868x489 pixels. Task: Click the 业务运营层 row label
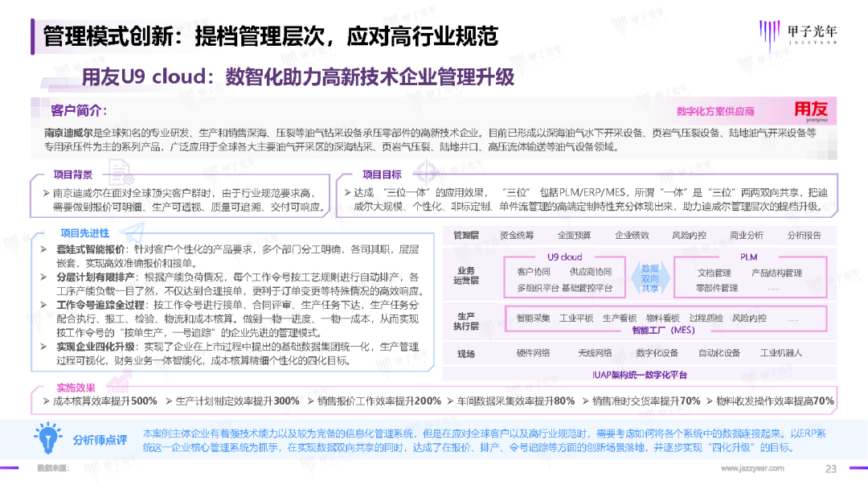tap(466, 275)
